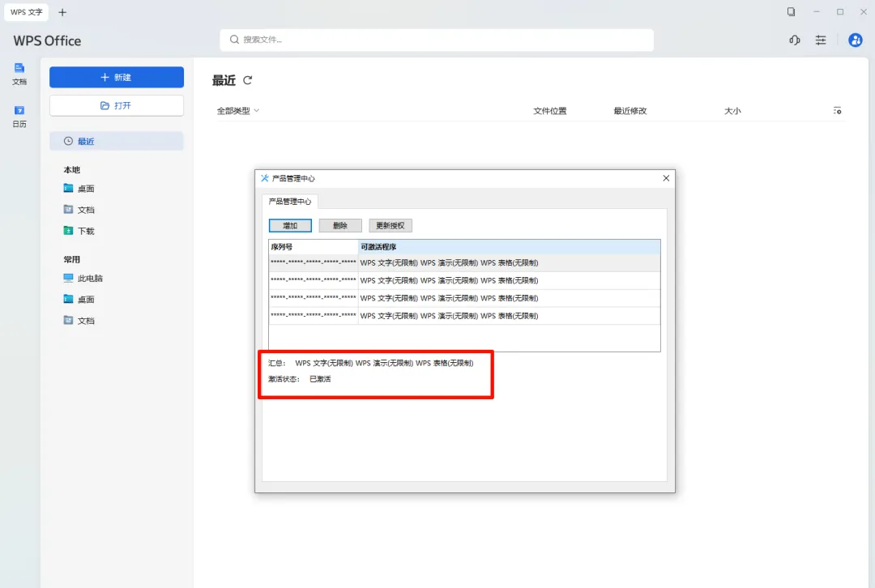This screenshot has height=588, width=875.
Task: Click the 搜索文件 search field
Action: coord(437,40)
